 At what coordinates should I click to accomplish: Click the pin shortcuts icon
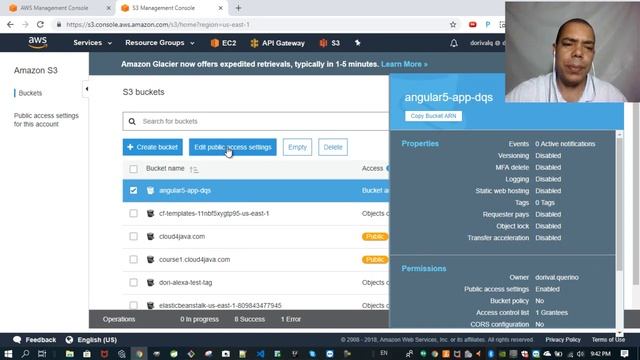point(358,43)
